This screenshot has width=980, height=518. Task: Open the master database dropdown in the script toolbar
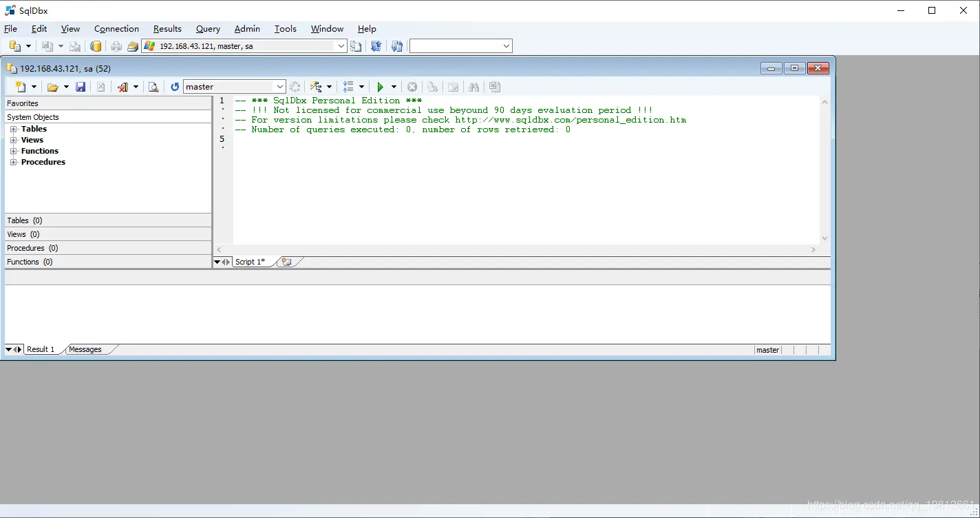[280, 87]
